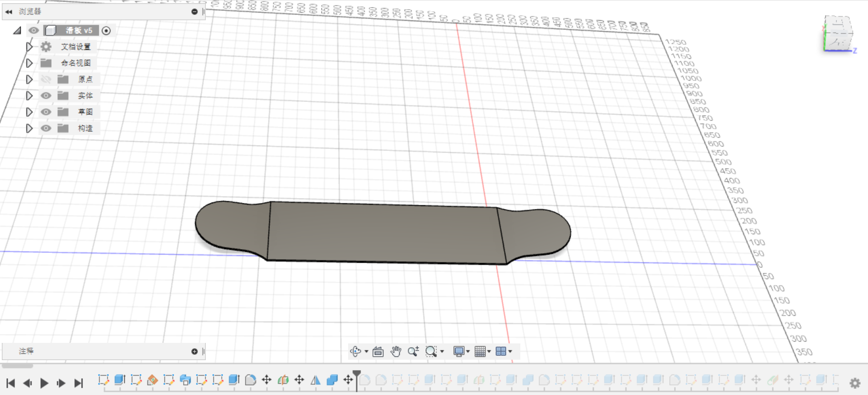The image size is (868, 395).
Task: Click the 命名视图 folder icon
Action: tap(46, 63)
